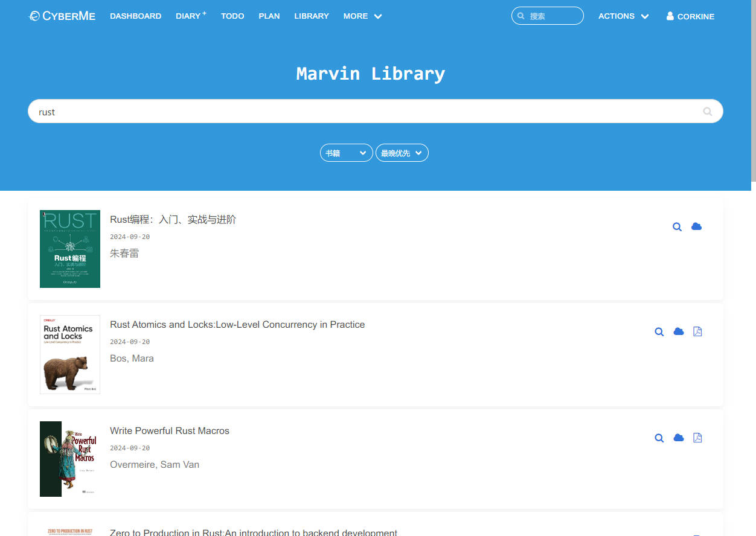Screen dimensions: 756x536
Task: Open PDF icon for Rust Atomics and Locks
Action: (x=697, y=331)
